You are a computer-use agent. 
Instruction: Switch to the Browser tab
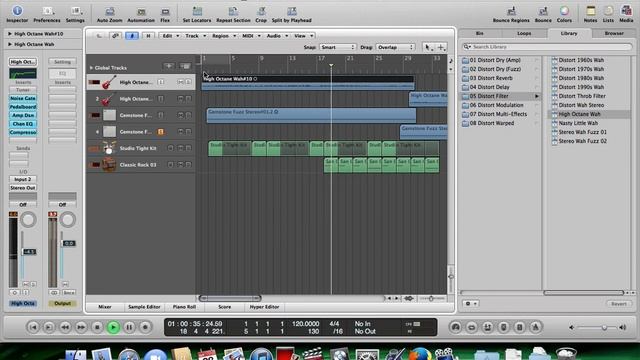tap(613, 33)
